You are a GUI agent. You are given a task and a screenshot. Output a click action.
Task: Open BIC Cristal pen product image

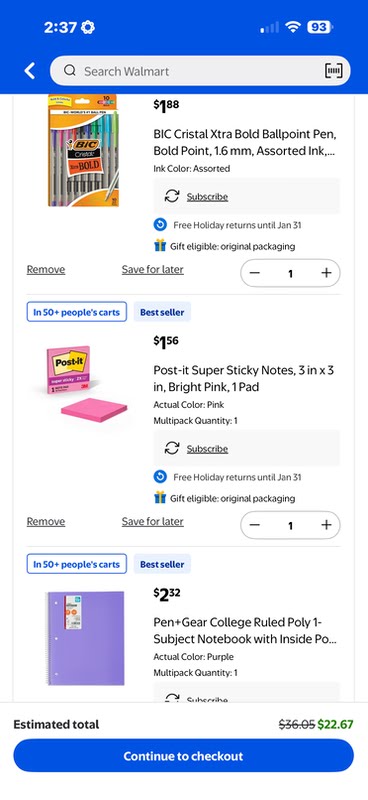click(84, 150)
